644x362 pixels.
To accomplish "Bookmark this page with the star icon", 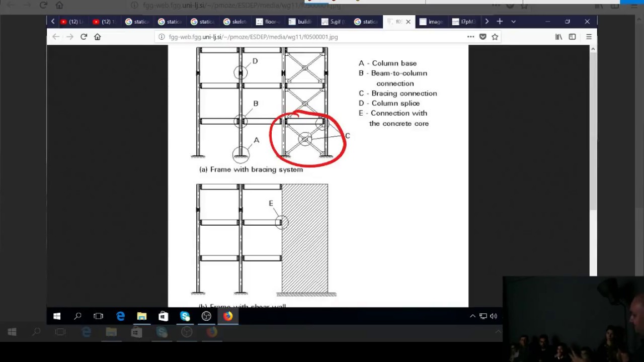I will [495, 37].
